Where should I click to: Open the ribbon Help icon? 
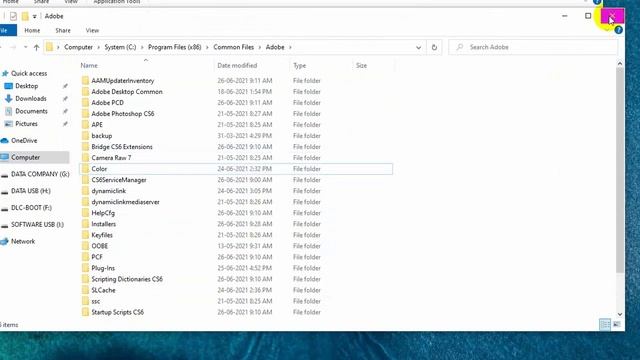618,30
